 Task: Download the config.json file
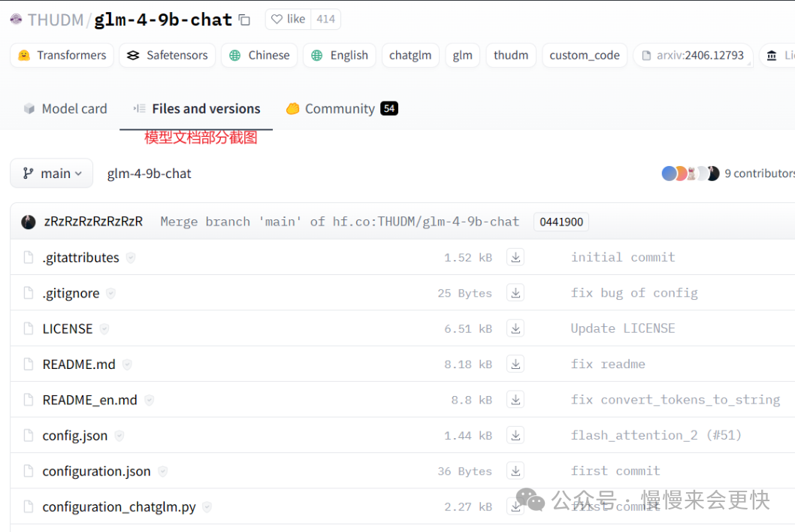pos(515,434)
